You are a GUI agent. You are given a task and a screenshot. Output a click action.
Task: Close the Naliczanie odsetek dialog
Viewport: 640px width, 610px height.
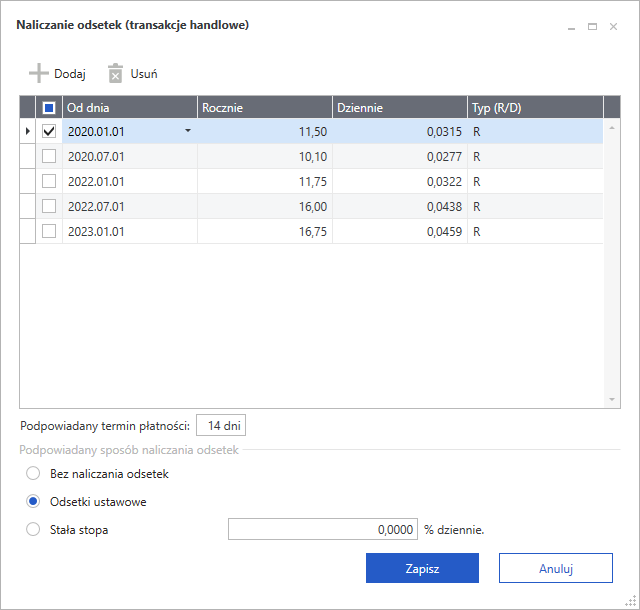coord(613,26)
